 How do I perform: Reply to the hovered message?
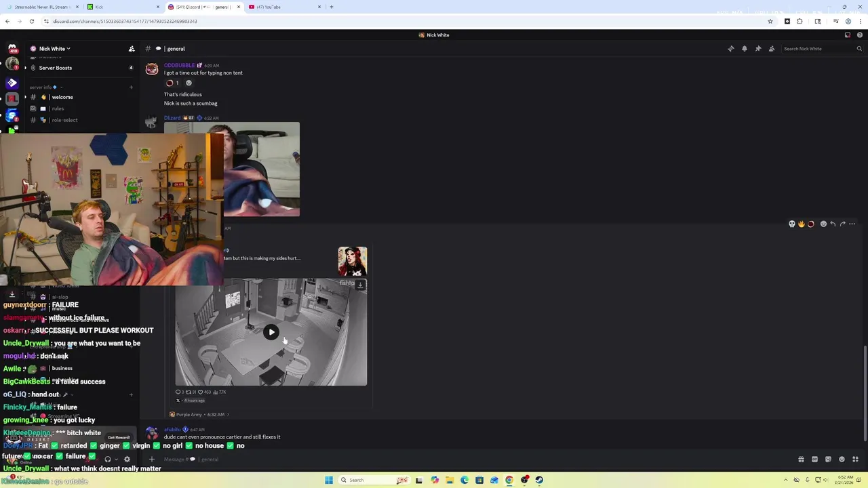[833, 224]
